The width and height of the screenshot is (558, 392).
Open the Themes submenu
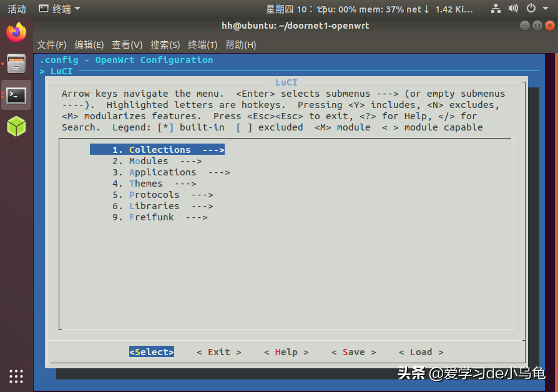(145, 183)
